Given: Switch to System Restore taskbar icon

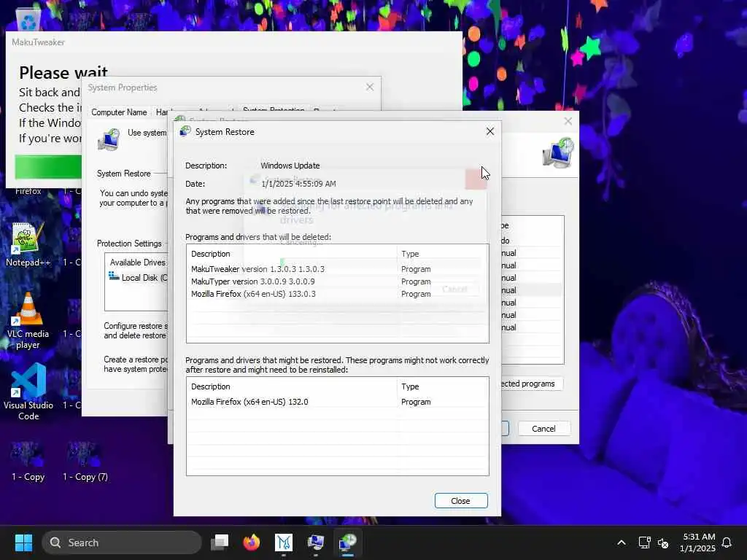Looking at the screenshot, I should [348, 542].
